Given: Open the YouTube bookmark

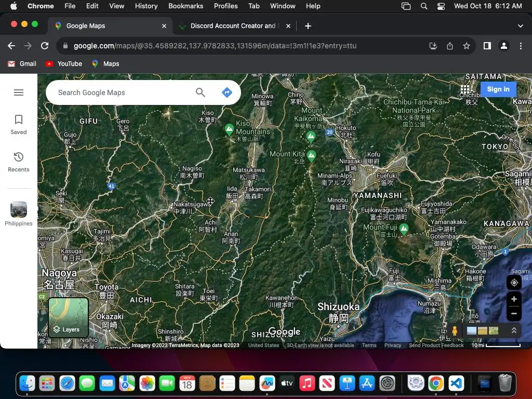Looking at the screenshot, I should [x=64, y=64].
